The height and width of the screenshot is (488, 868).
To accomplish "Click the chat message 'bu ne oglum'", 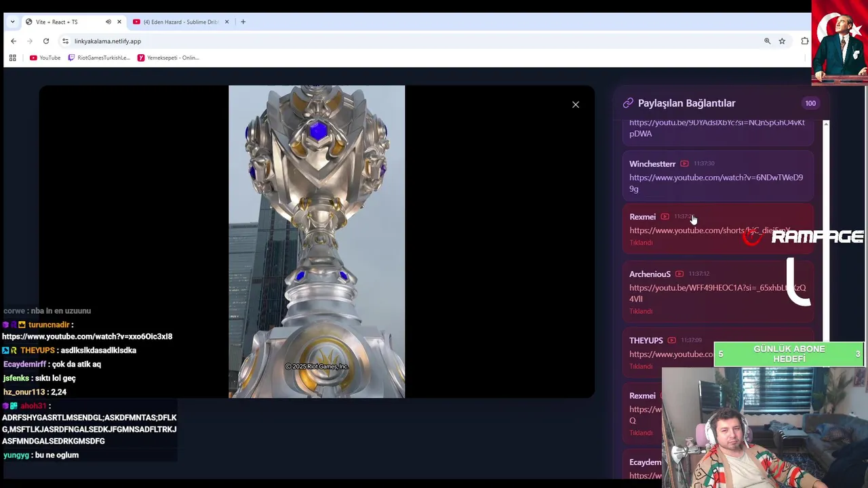I will point(57,455).
